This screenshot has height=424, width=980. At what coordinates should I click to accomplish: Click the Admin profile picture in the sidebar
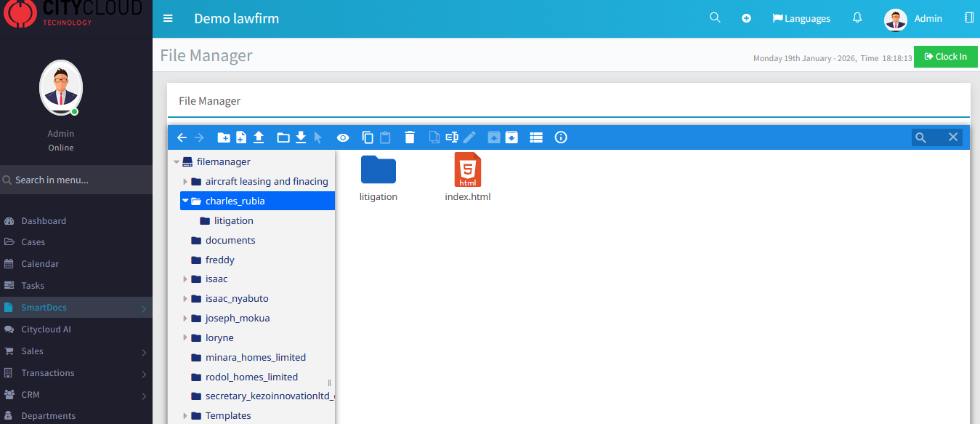(61, 88)
